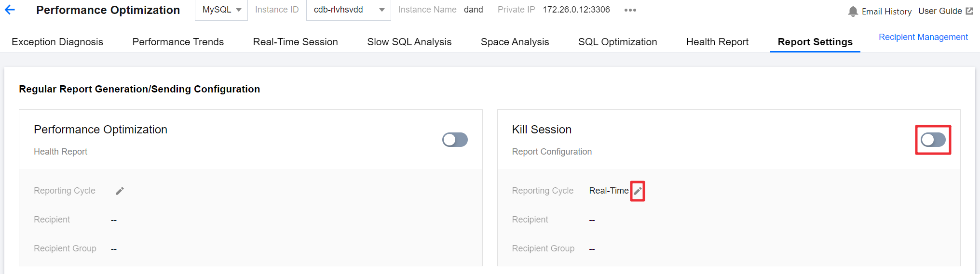The height and width of the screenshot is (274, 980).
Task: Edit Performance Optimization reporting cycle pencil
Action: [120, 191]
